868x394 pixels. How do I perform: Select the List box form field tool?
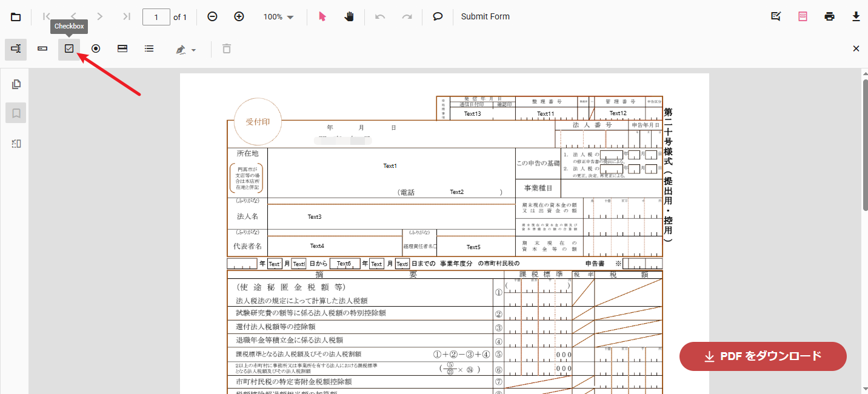coord(149,49)
